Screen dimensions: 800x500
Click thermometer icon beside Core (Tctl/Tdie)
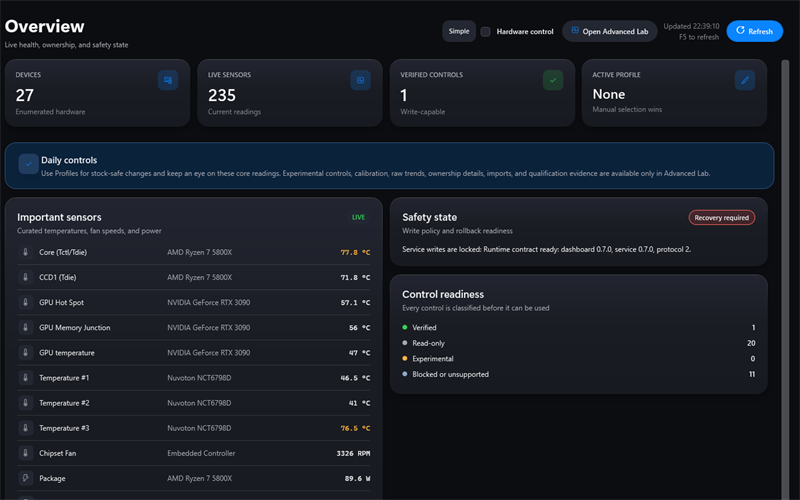[26, 252]
